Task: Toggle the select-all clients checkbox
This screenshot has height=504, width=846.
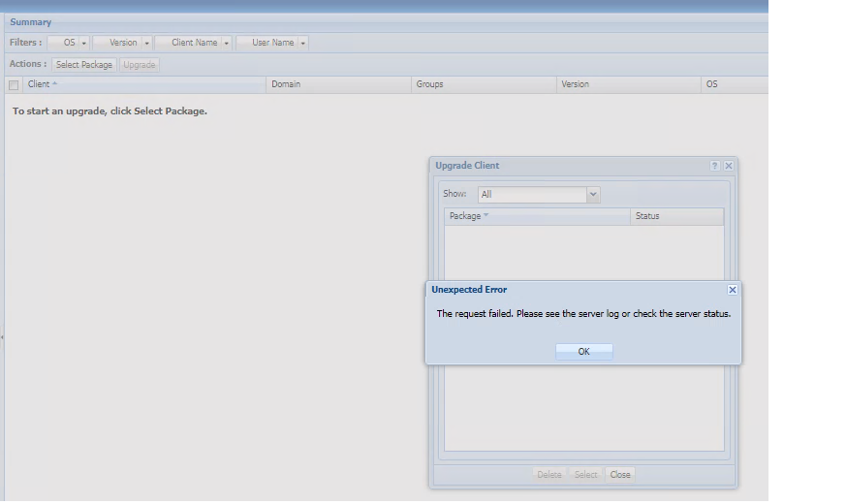Action: coord(14,85)
